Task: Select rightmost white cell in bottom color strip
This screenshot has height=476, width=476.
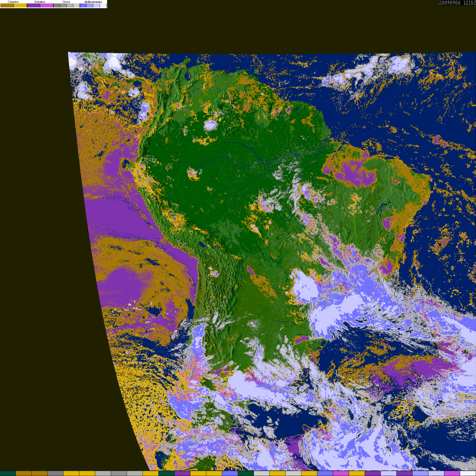Action: pos(468,473)
